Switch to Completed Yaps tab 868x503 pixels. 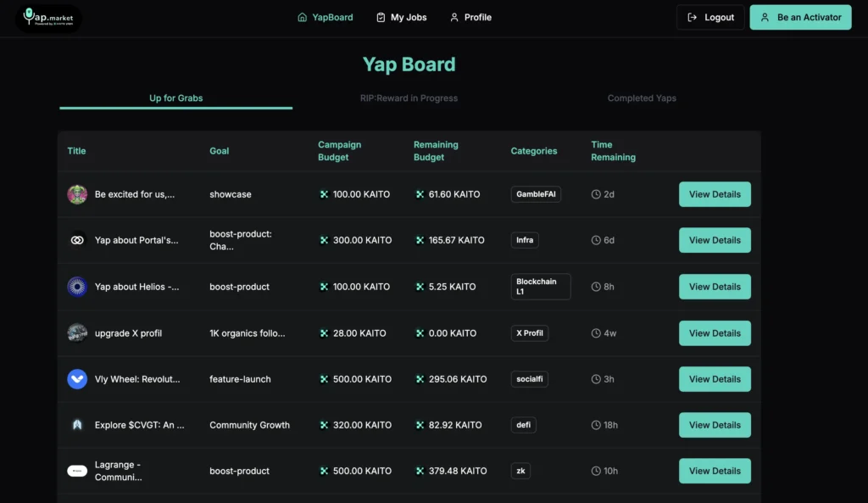pyautogui.click(x=642, y=98)
